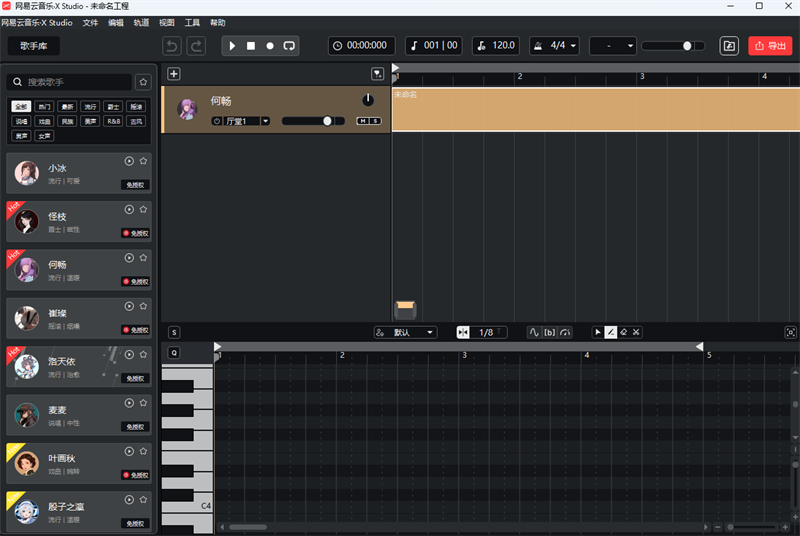Solo the 何畅 track
Image resolution: width=800 pixels, height=536 pixels.
(375, 121)
